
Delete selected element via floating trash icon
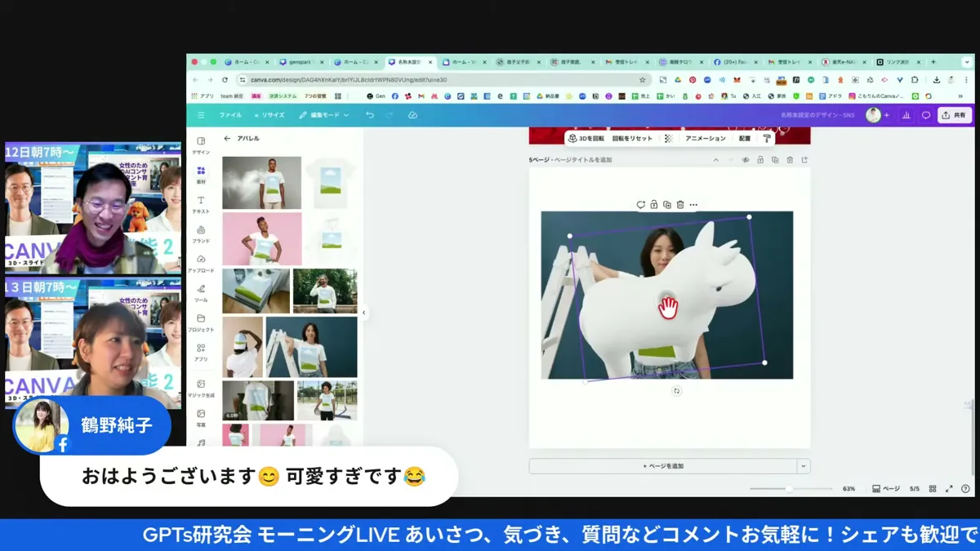pos(680,205)
